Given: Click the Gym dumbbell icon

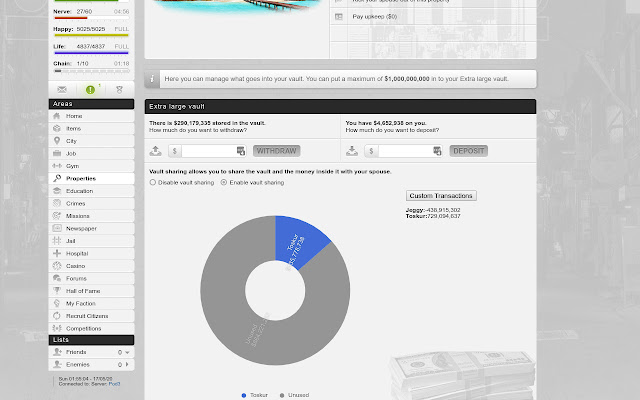Looking at the screenshot, I should click(x=57, y=166).
